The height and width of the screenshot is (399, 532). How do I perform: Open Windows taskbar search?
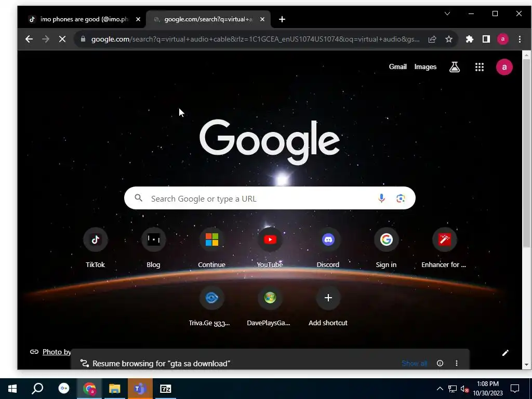(x=37, y=389)
